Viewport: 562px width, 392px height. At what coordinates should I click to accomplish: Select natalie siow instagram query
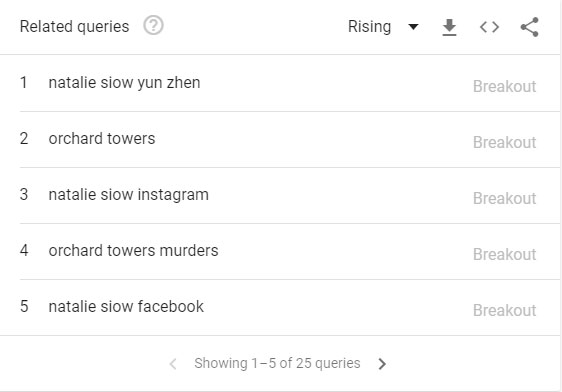129,195
